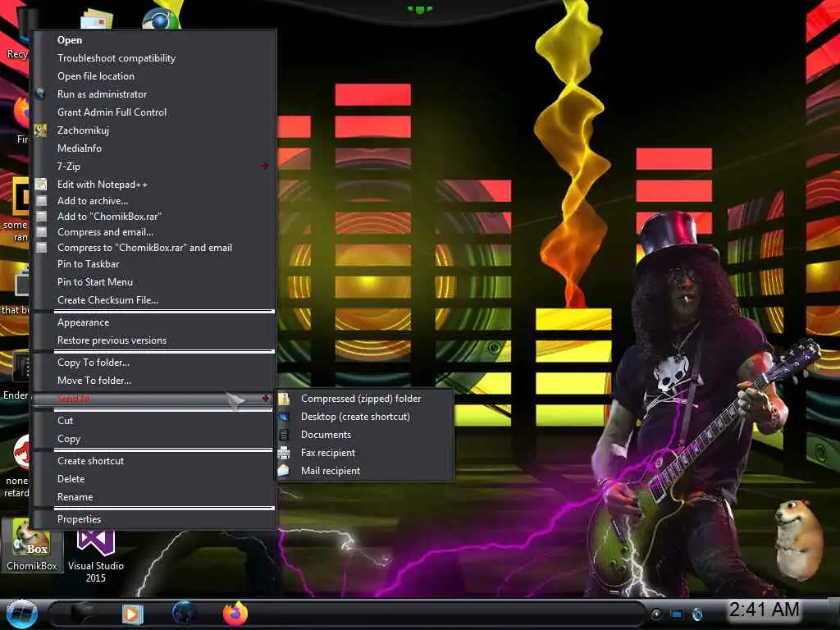Viewport: 840px width, 630px height.
Task: Click Cut in the context menu
Action: (153, 421)
